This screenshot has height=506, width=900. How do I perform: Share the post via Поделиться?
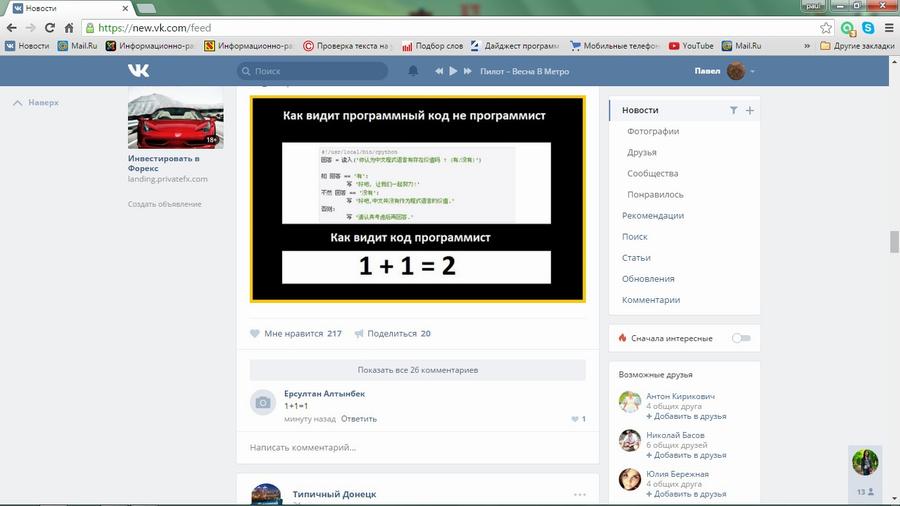pyautogui.click(x=391, y=333)
